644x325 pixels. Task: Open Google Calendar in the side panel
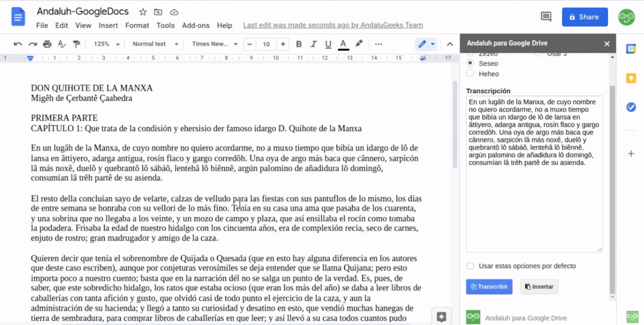(631, 49)
